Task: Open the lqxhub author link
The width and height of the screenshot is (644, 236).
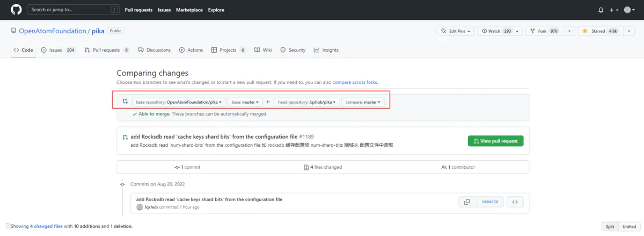Action: 152,207
